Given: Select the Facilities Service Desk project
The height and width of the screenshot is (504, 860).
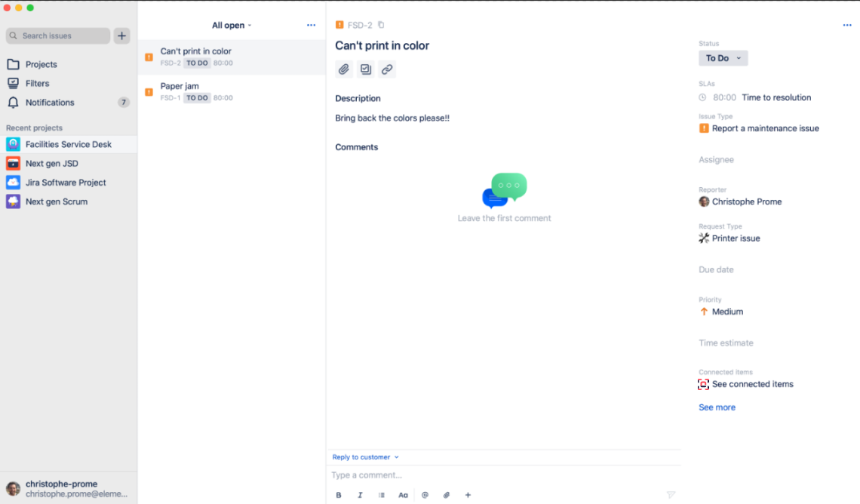Looking at the screenshot, I should 68,144.
